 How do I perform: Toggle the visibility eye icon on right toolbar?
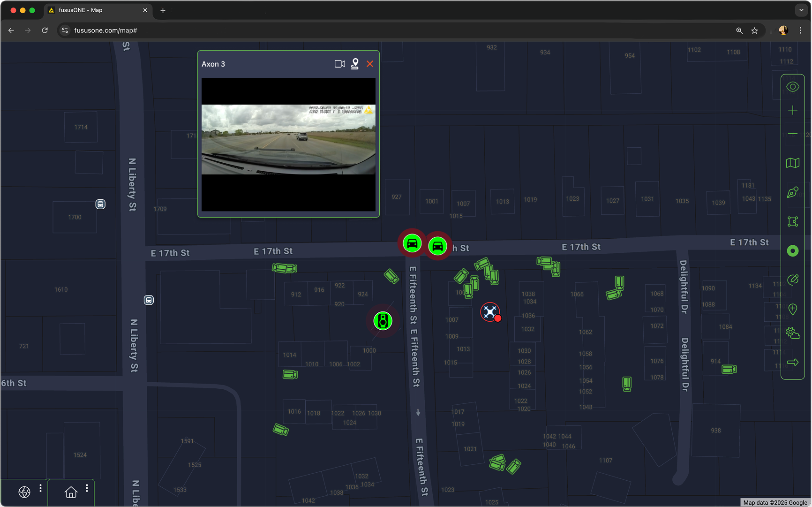pyautogui.click(x=793, y=87)
